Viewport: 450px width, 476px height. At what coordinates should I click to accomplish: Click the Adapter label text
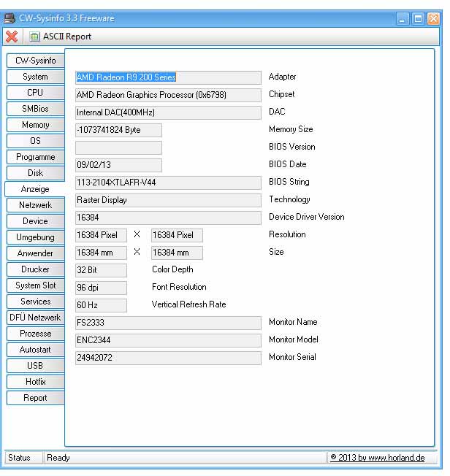[x=282, y=77]
